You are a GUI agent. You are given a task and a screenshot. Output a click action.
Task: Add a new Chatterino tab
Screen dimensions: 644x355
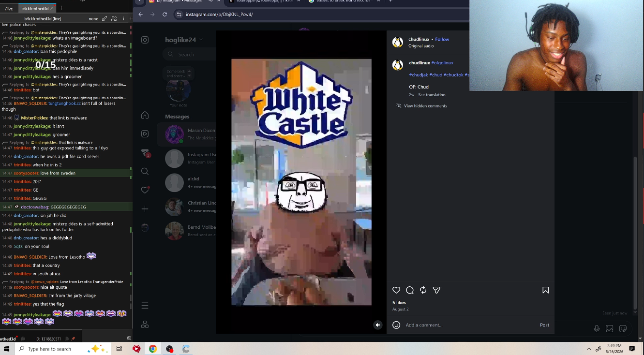[61, 8]
